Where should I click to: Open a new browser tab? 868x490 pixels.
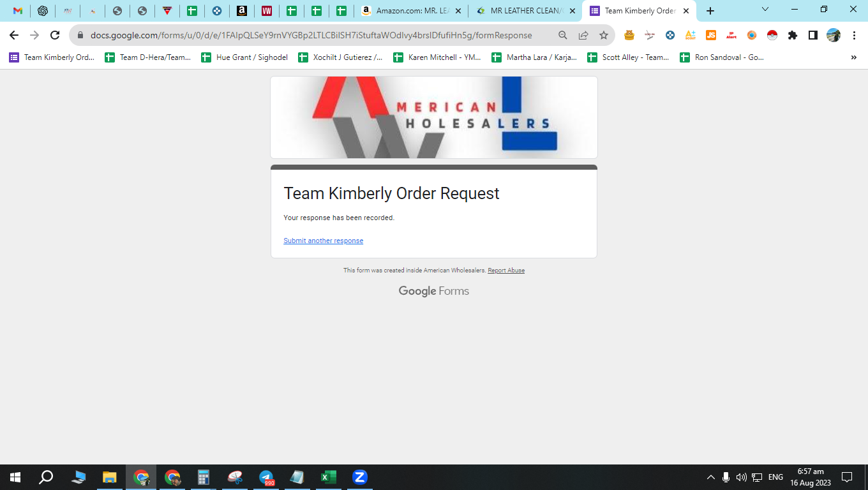point(710,11)
